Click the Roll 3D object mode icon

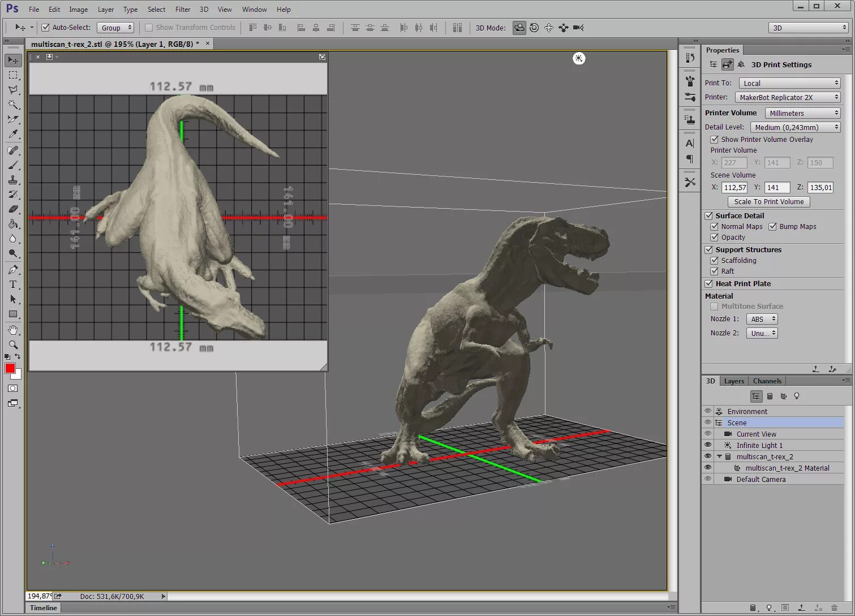(x=534, y=28)
